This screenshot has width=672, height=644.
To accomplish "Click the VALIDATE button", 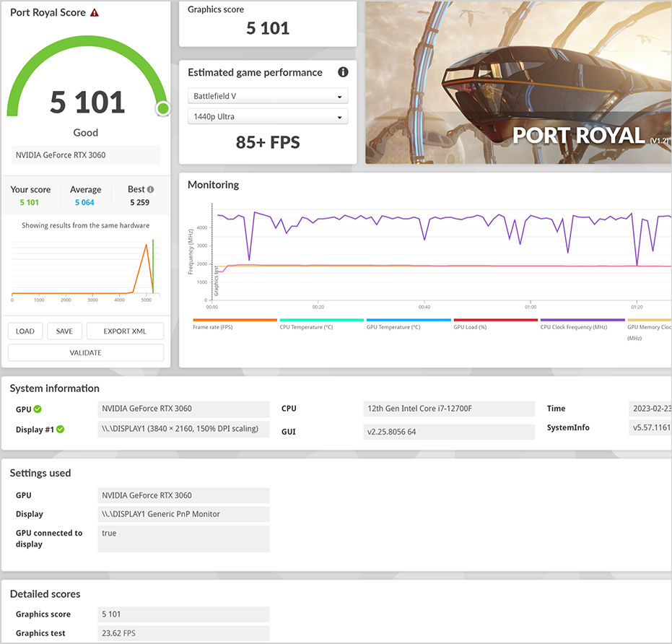I will [x=86, y=353].
